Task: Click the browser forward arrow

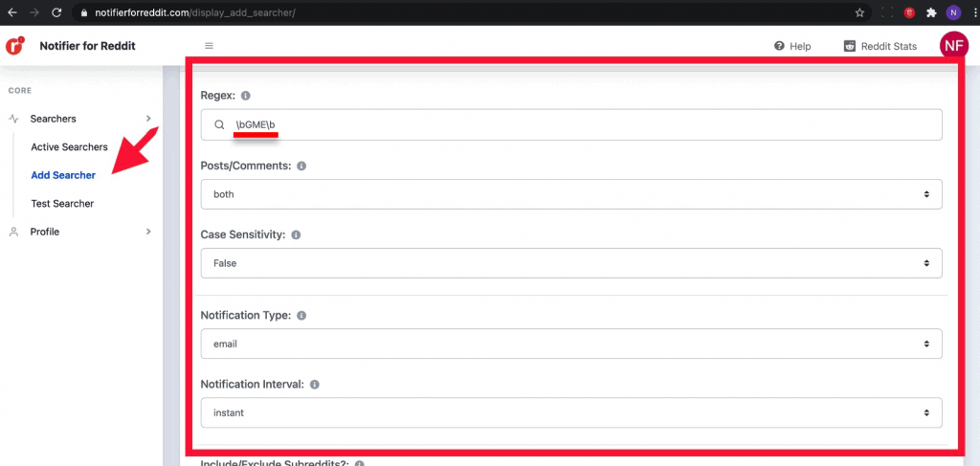Action: click(x=34, y=12)
